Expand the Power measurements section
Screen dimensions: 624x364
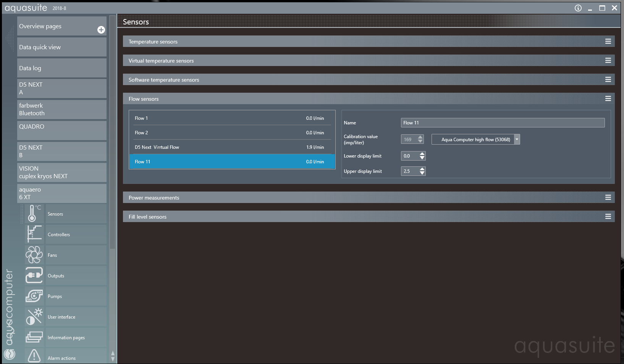tap(608, 198)
